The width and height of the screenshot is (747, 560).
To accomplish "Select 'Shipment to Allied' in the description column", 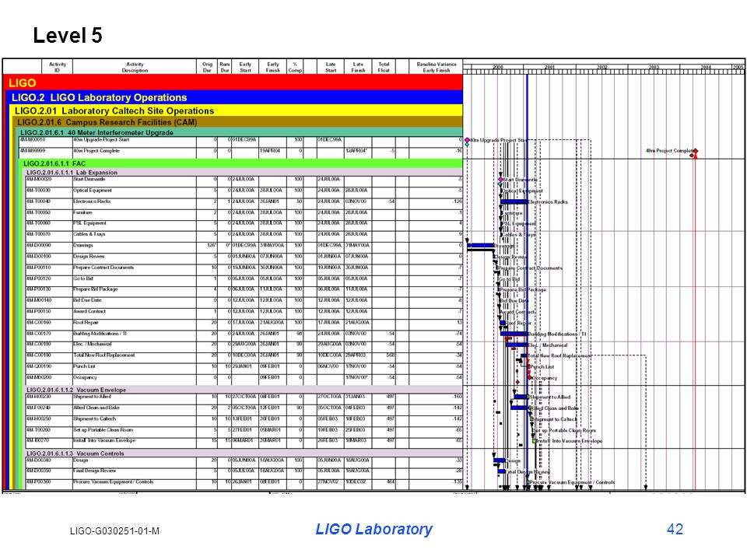I will 93,396.
